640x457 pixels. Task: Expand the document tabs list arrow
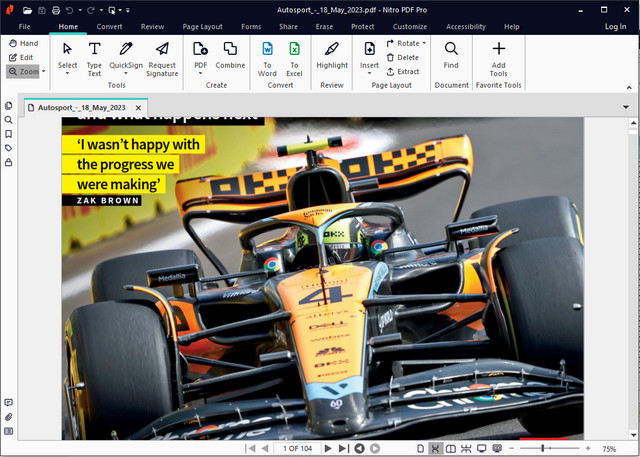point(626,106)
